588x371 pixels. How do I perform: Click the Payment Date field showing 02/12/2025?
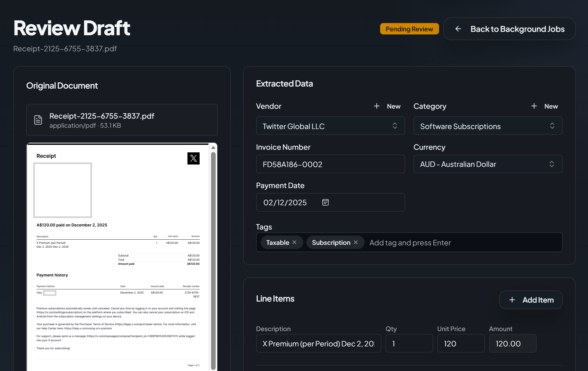tap(298, 202)
